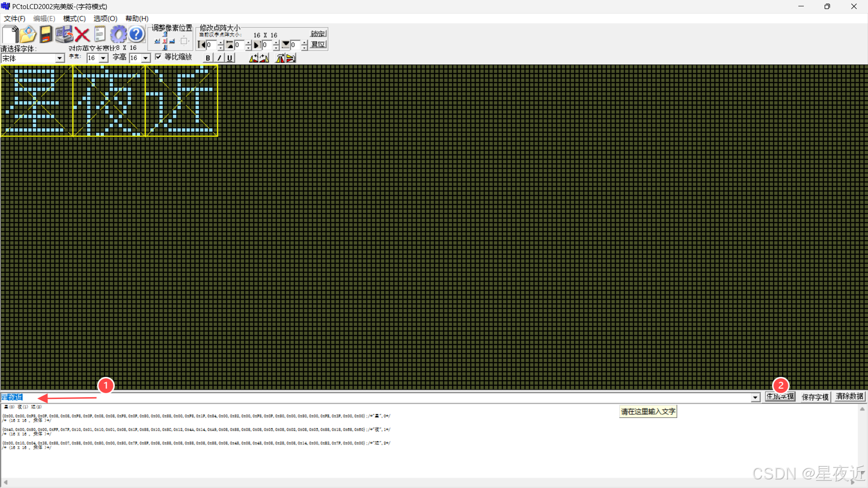
Task: Open the 选项(O) menu
Action: [x=105, y=19]
